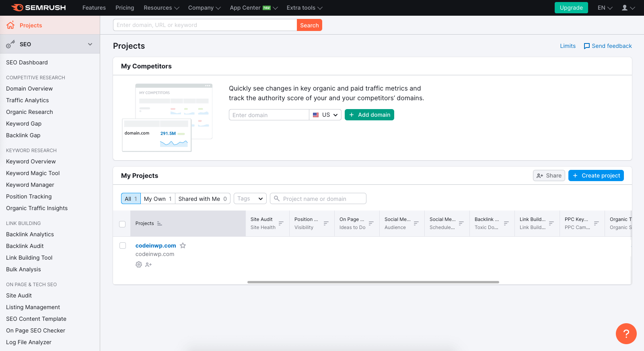Open Log File Analyzer in sidebar
644x351 pixels.
coord(29,342)
